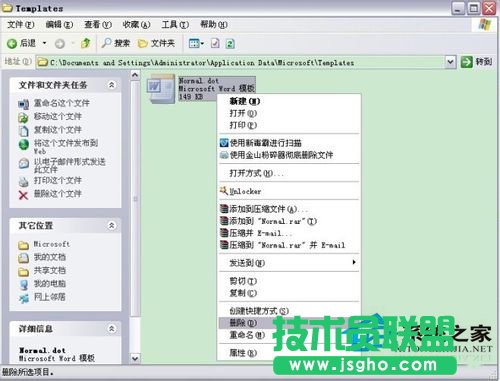500x381 pixels.
Task: Go up one folder level icon
Action: (85, 43)
